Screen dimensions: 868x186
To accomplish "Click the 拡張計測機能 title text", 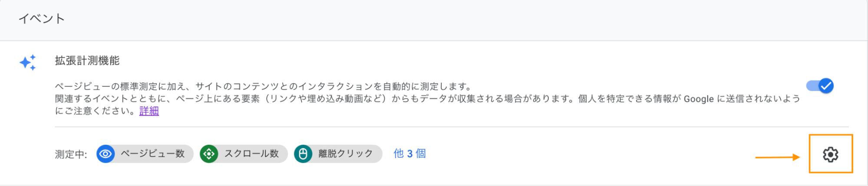I will pos(87,61).
